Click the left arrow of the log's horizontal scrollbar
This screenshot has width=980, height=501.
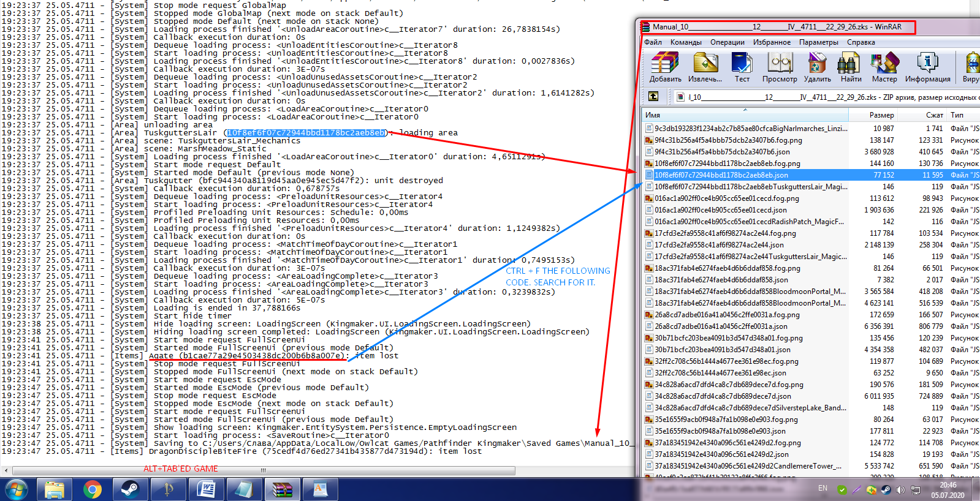click(x=6, y=470)
